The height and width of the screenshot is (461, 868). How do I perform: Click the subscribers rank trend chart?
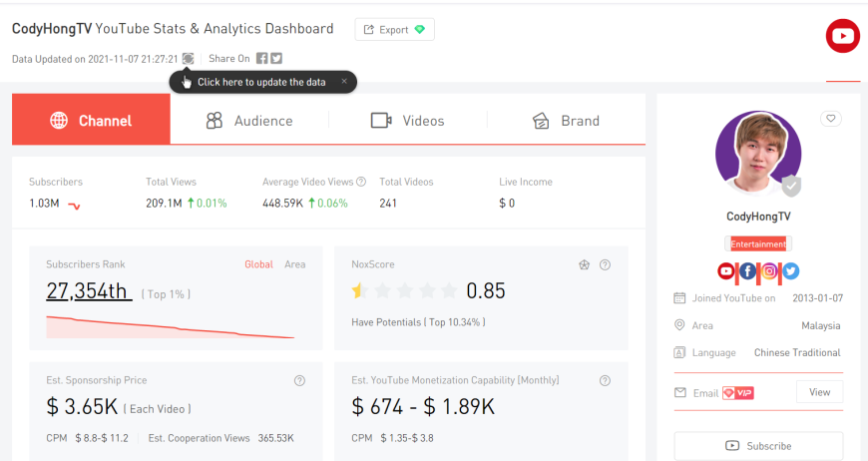(170, 327)
